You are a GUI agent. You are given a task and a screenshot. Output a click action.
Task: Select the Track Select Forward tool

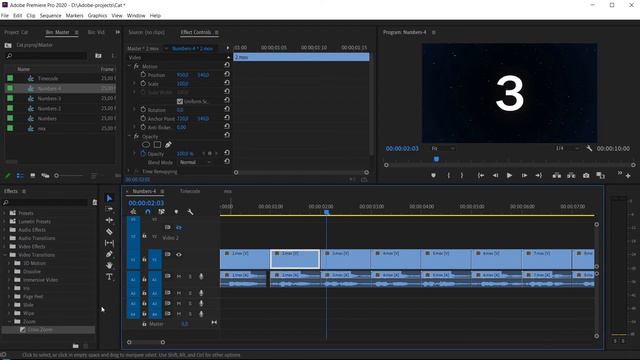[x=109, y=209]
